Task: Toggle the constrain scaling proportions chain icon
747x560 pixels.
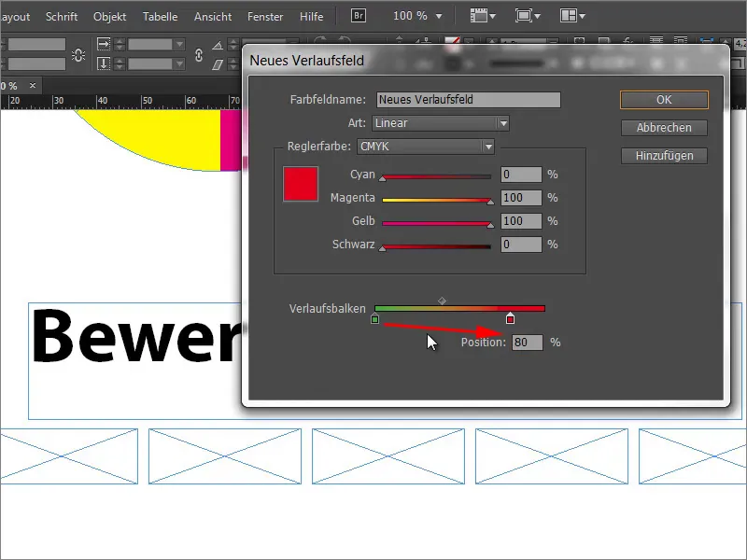Action: tap(199, 55)
